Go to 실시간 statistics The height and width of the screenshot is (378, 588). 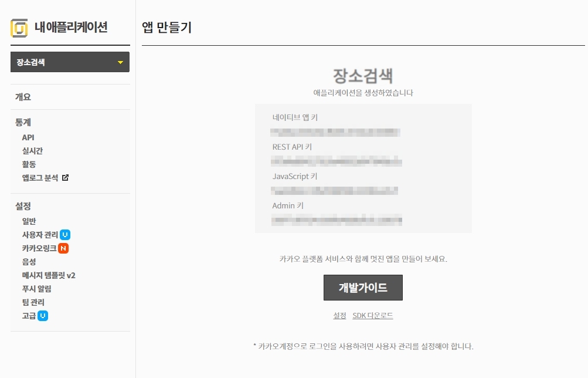point(32,151)
